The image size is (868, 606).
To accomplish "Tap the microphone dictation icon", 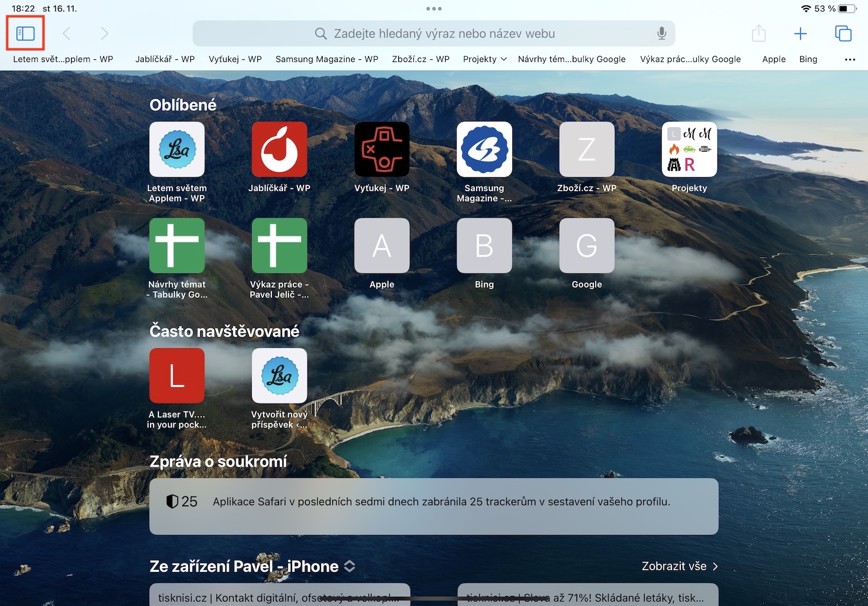I will pos(662,34).
